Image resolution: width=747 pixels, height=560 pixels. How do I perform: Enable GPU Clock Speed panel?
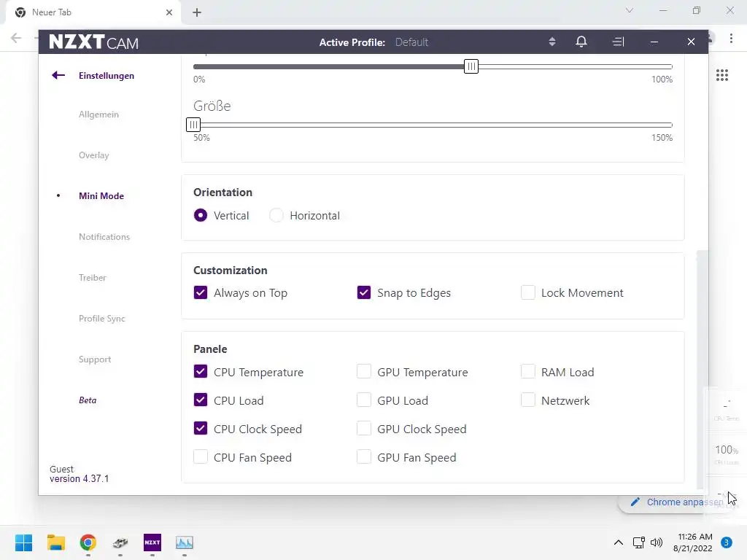[364, 429]
